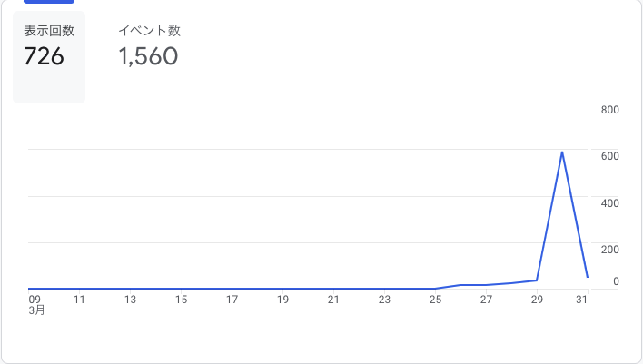The height and width of the screenshot is (364, 643).
Task: Click the 800 label on the y-axis
Action: [x=609, y=110]
